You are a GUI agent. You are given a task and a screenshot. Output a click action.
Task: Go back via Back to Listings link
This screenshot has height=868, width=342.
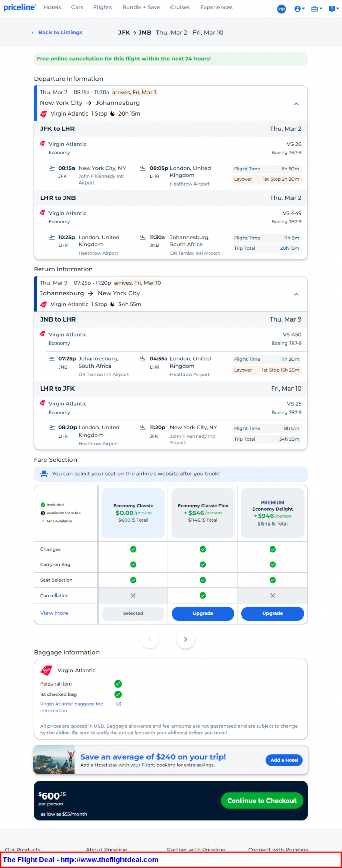click(57, 32)
